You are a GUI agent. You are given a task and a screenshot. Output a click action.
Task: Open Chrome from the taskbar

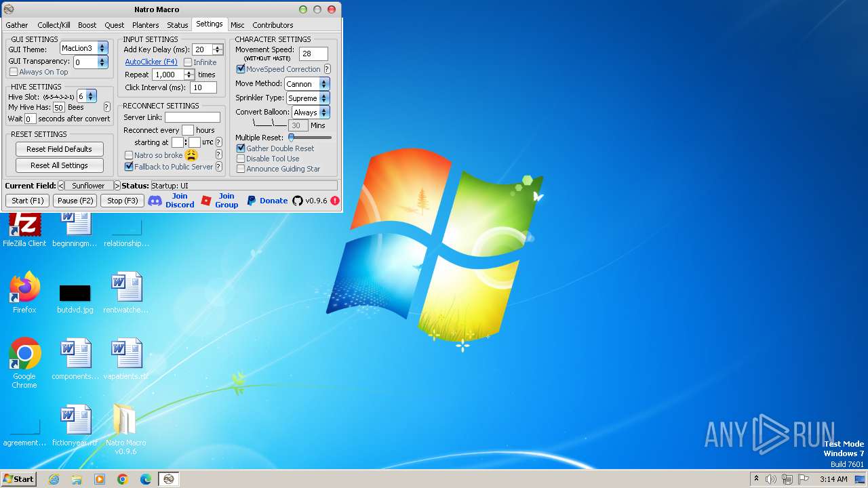(x=123, y=479)
